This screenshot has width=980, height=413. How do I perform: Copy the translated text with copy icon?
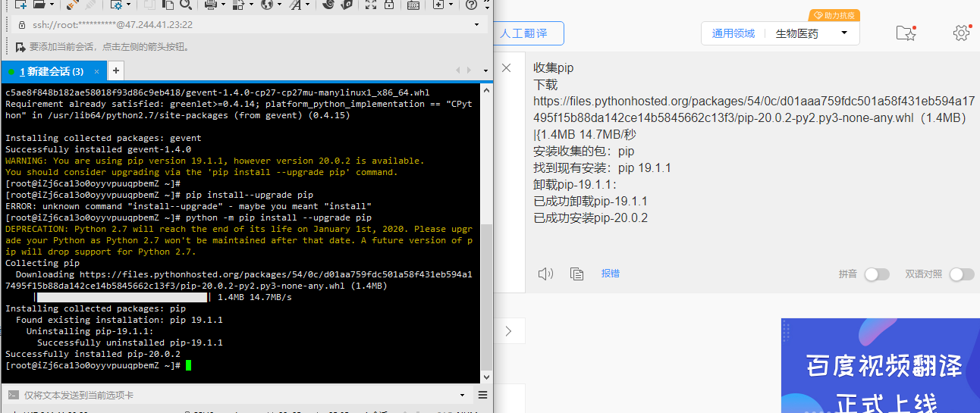(x=576, y=274)
